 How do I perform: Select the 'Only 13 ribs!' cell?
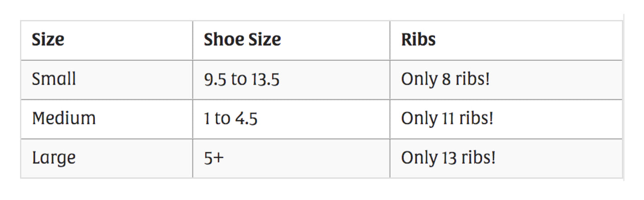(x=448, y=158)
